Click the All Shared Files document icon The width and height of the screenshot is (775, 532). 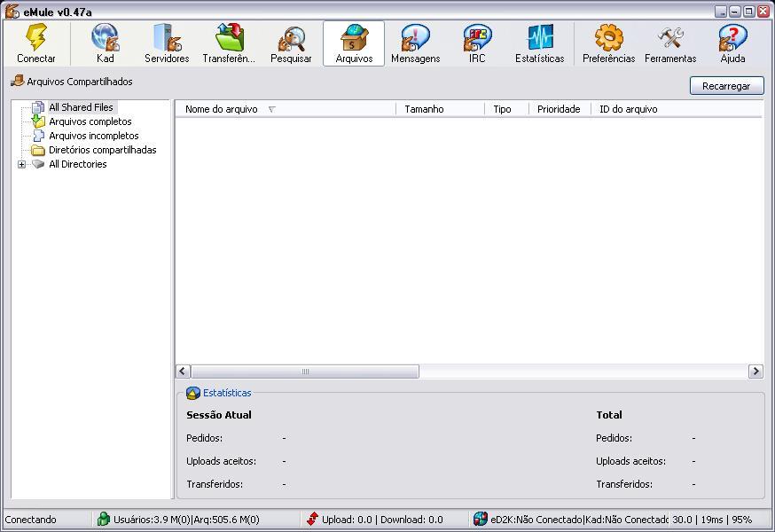click(x=38, y=106)
